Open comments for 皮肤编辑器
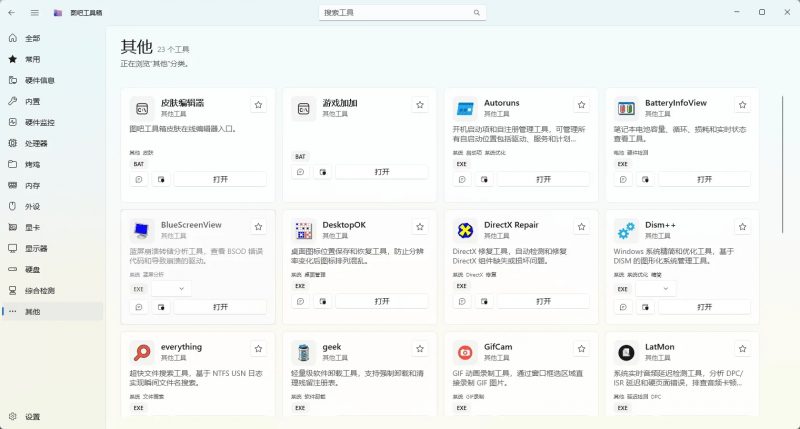Image resolution: width=800 pixels, height=429 pixels. pos(139,180)
